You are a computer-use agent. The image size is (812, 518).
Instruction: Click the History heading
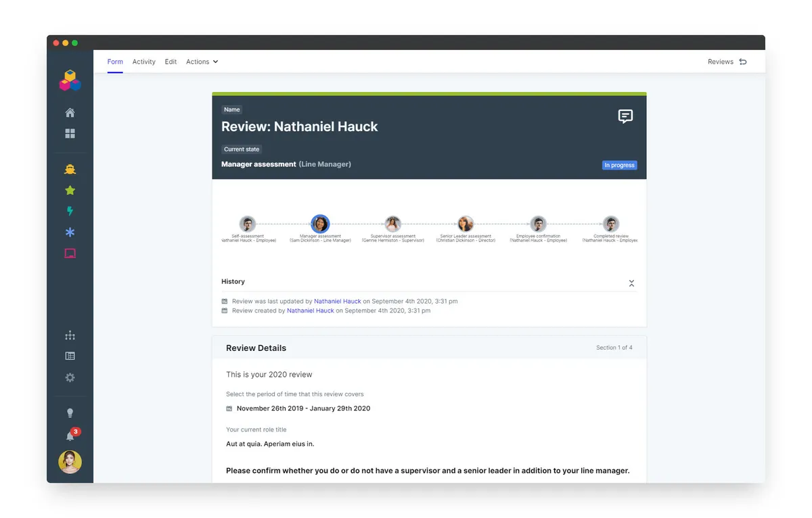[233, 281]
